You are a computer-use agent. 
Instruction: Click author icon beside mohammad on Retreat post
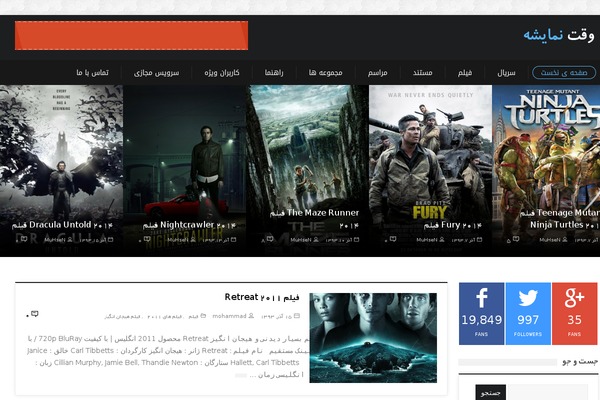251,316
